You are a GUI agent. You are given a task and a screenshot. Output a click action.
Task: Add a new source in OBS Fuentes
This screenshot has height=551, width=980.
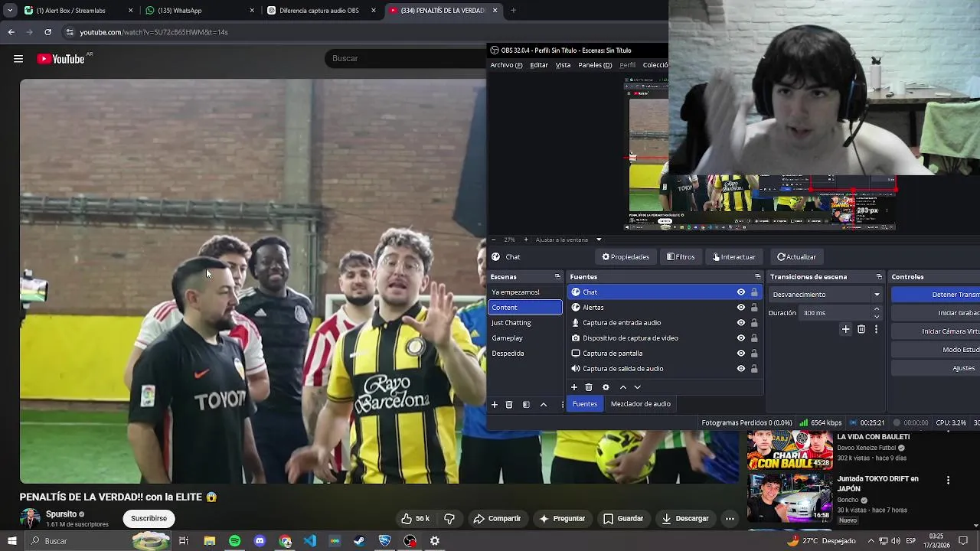[573, 387]
